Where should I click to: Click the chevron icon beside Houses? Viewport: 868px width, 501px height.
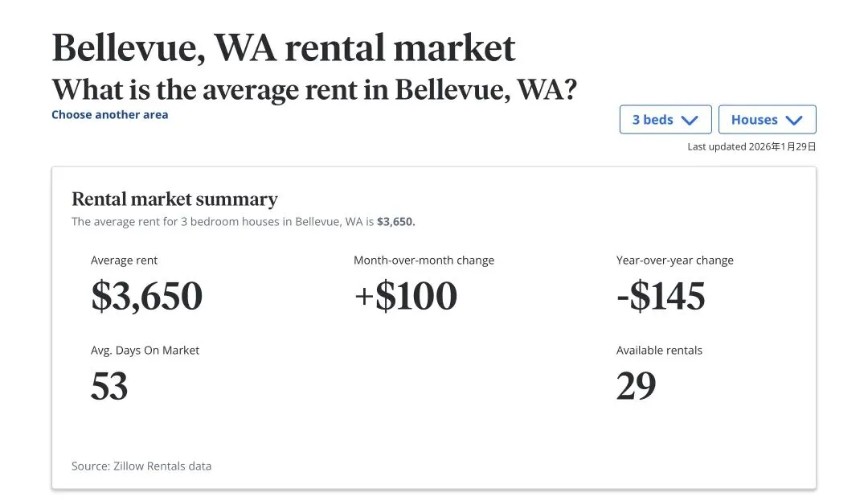(x=794, y=120)
